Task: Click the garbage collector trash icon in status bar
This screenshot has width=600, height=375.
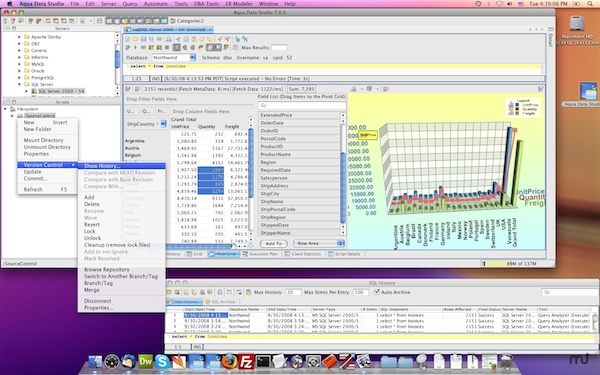Action: click(484, 264)
